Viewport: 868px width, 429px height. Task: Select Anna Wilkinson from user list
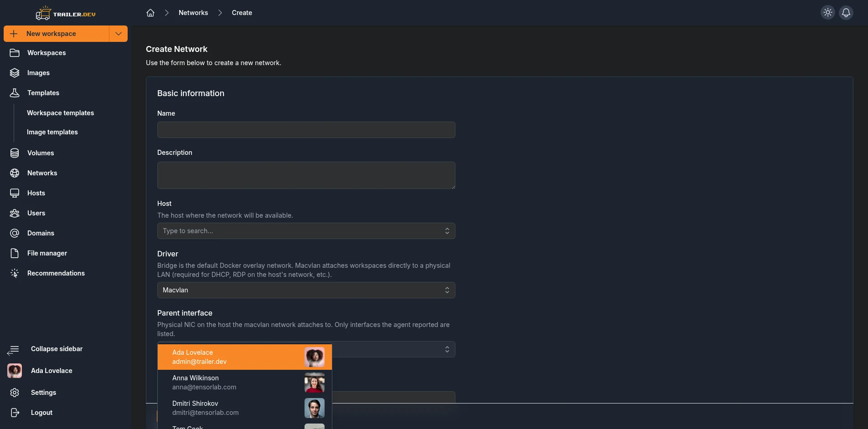click(x=245, y=383)
